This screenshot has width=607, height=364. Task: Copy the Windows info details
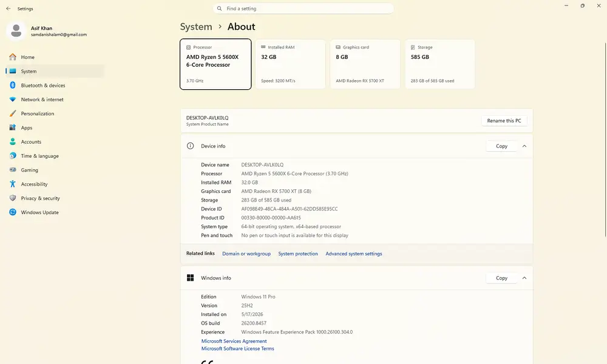tap(501, 278)
